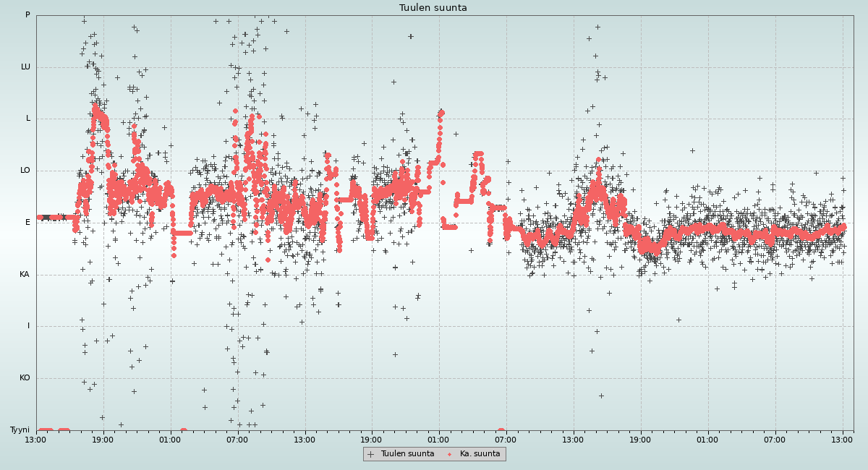Click the 'P' label on y-axis

27,15
